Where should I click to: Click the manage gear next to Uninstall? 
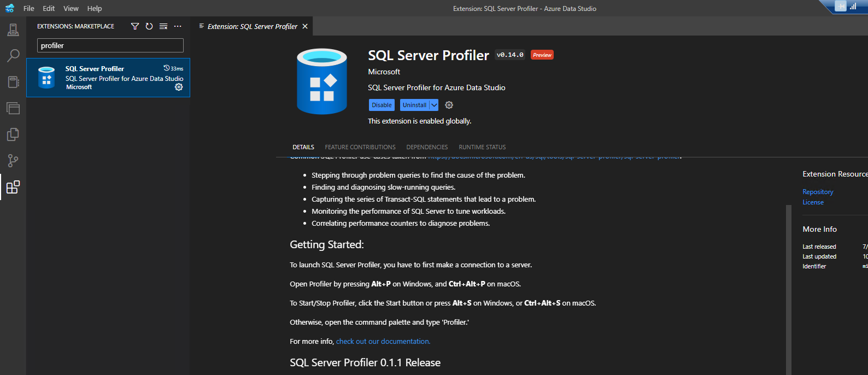pyautogui.click(x=449, y=105)
